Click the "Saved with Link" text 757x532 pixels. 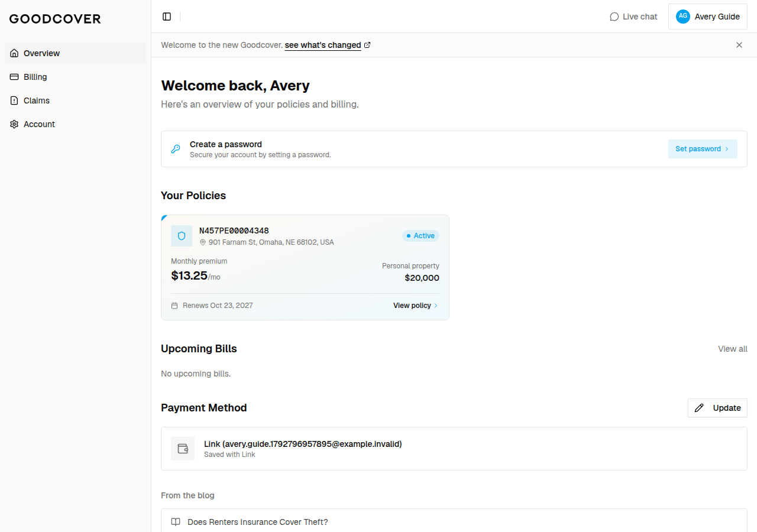click(x=229, y=455)
